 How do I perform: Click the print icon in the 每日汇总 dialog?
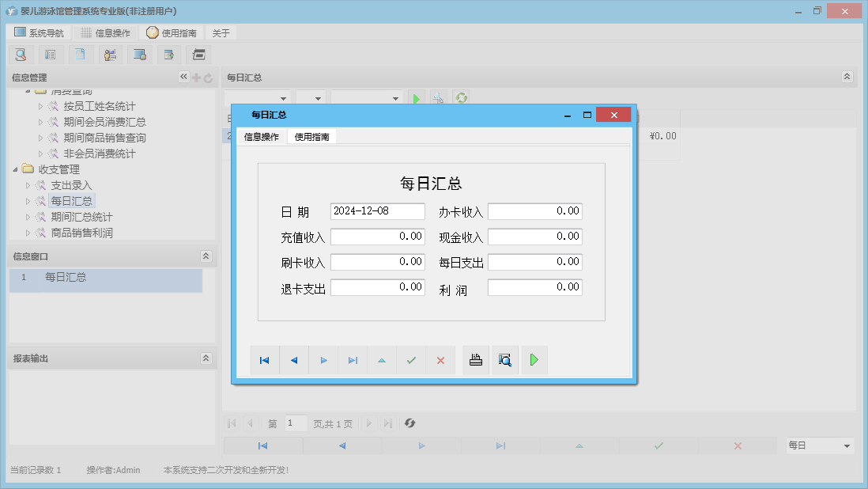point(475,360)
